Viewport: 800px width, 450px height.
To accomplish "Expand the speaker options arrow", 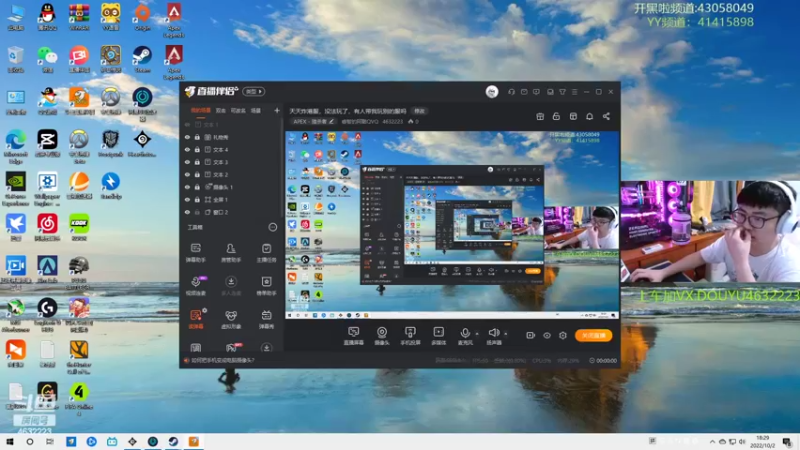I will click(506, 334).
